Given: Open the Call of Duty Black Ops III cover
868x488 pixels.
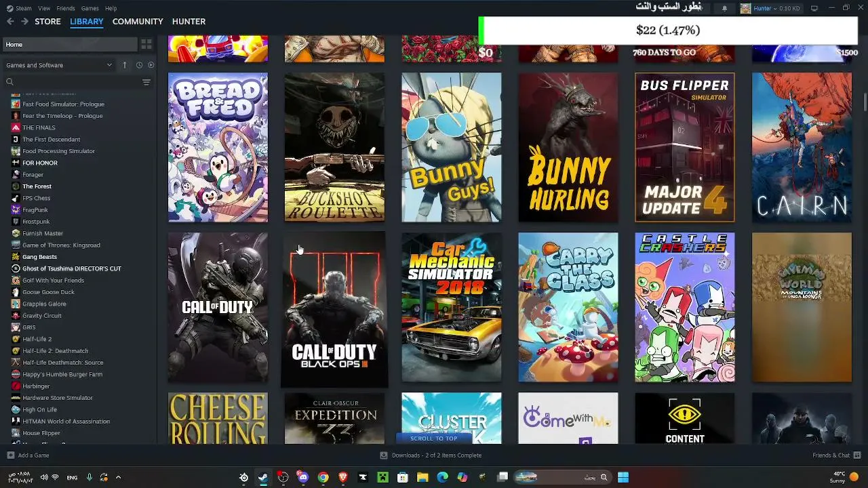Looking at the screenshot, I should coord(334,310).
